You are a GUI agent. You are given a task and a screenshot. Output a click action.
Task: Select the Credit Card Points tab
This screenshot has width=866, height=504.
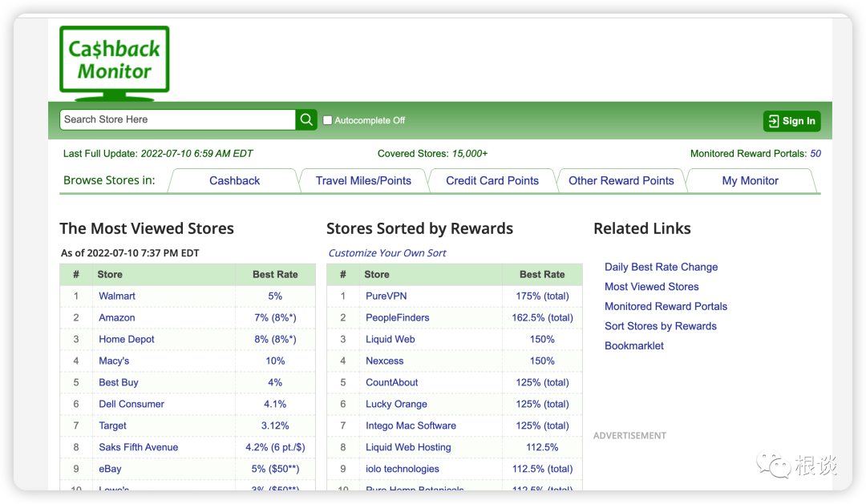(x=492, y=181)
